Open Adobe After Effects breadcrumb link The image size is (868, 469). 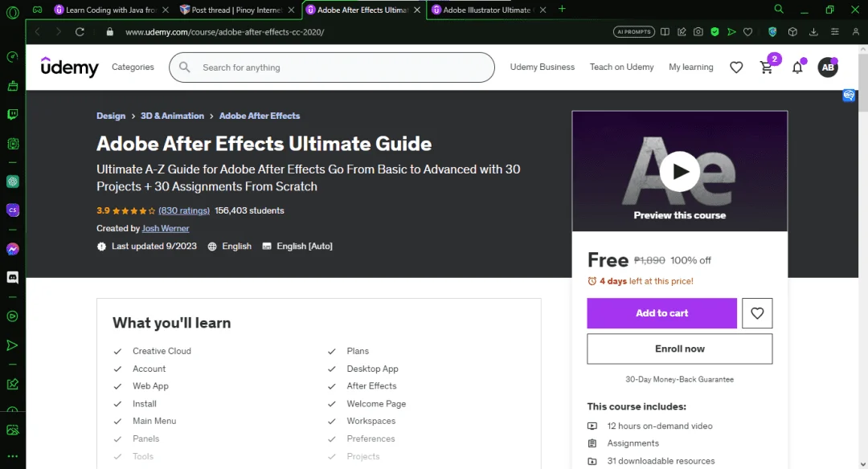pyautogui.click(x=260, y=116)
